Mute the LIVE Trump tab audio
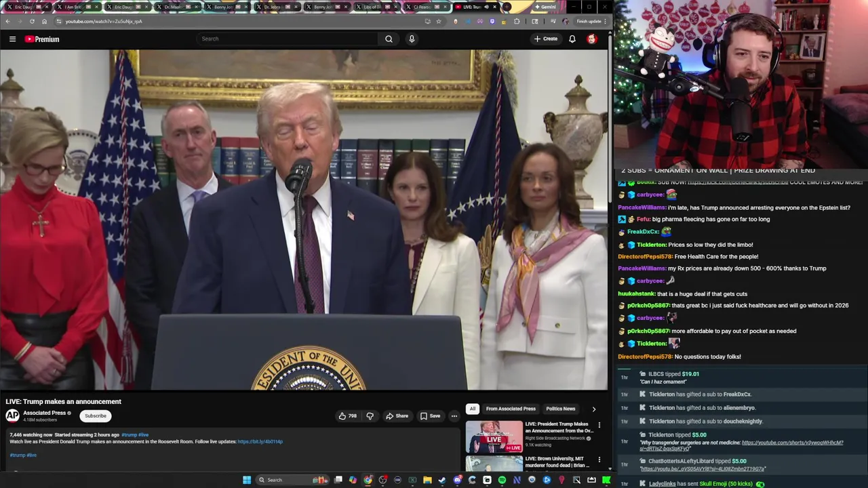 click(x=486, y=7)
